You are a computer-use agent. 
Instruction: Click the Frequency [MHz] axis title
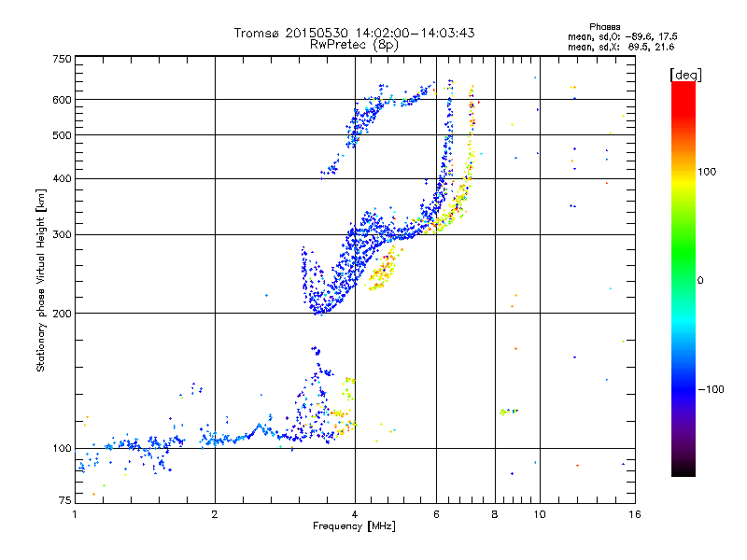click(x=354, y=527)
